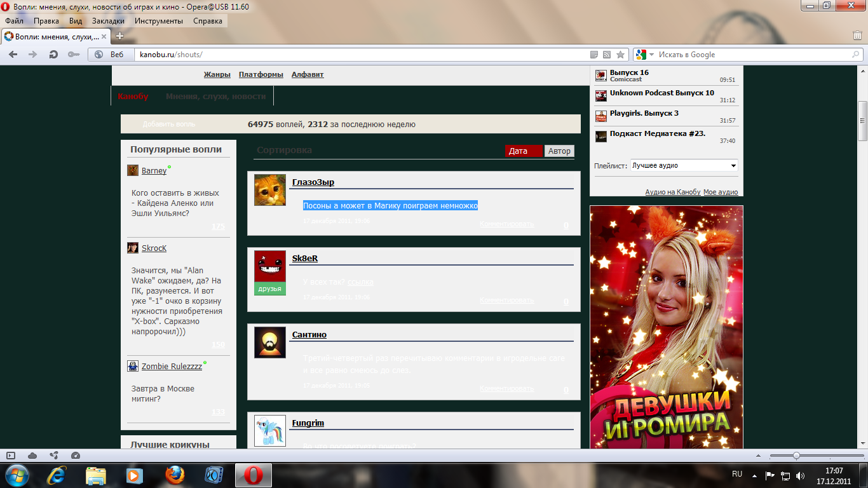The width and height of the screenshot is (868, 488).
Task: Click Комментировать under Sk8eR's shout
Action: (x=506, y=301)
